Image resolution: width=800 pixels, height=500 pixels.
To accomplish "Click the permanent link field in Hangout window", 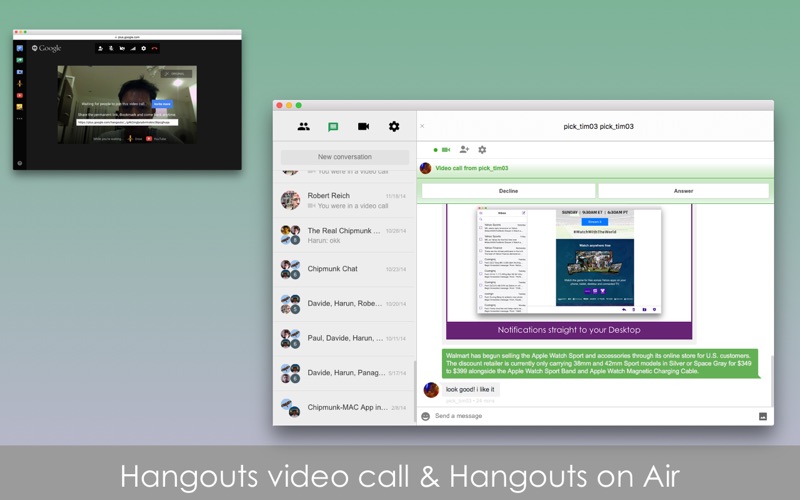I will (127, 122).
